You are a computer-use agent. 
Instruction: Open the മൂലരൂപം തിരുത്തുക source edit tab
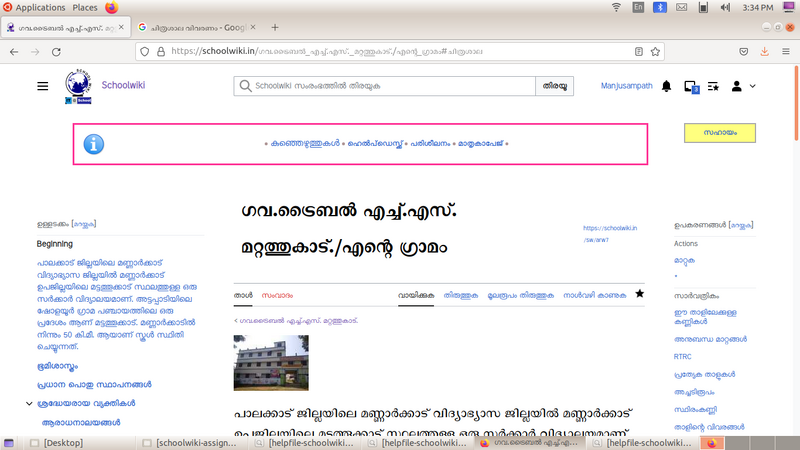point(520,295)
